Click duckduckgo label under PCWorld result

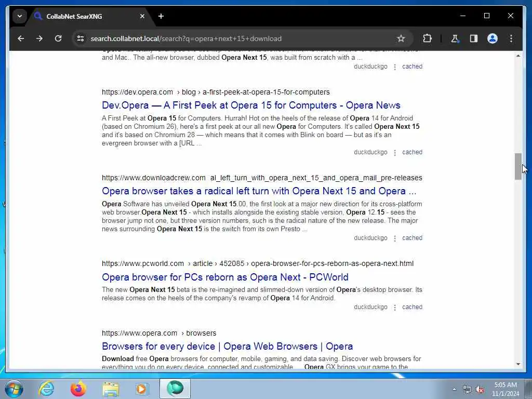[370, 307]
